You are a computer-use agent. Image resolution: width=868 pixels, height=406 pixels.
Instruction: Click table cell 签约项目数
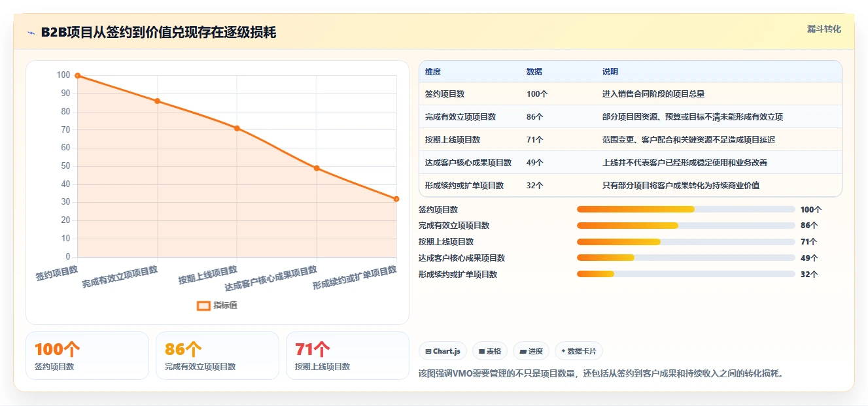(x=445, y=94)
